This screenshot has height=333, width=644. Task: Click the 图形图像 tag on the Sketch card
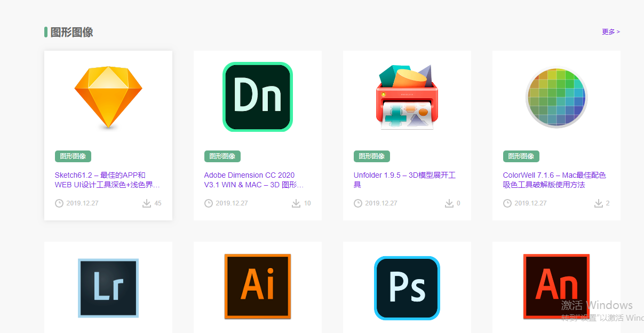pos(73,156)
